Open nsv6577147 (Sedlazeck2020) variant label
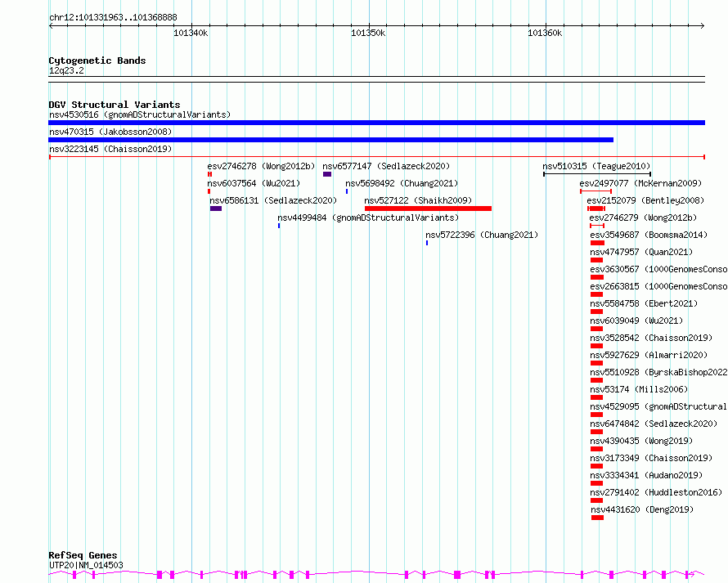The height and width of the screenshot is (583, 728). [x=386, y=166]
